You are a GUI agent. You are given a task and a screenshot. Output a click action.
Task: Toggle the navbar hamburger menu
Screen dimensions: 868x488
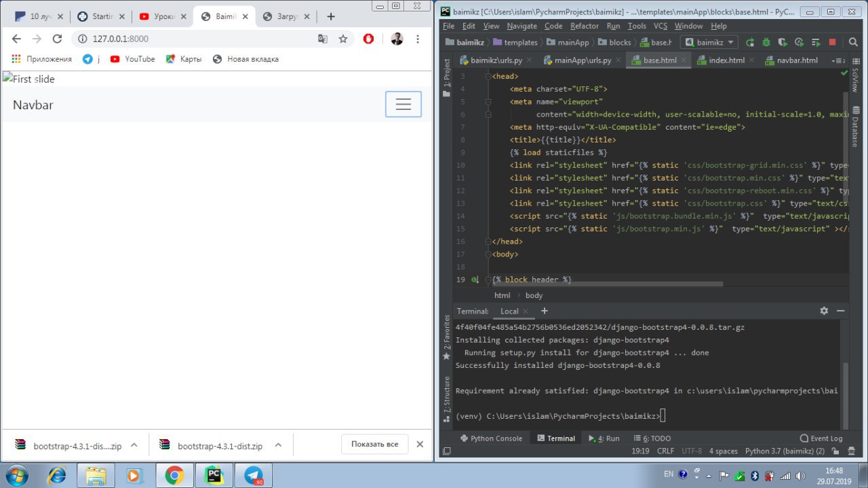click(403, 104)
